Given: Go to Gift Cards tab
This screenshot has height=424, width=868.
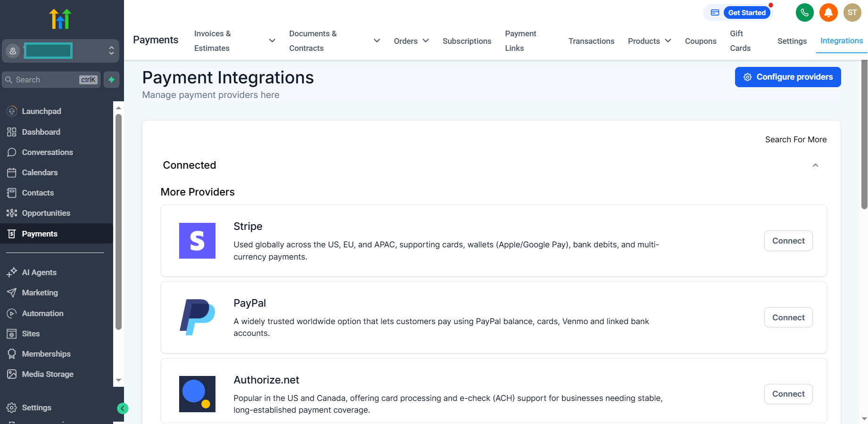Looking at the screenshot, I should (740, 41).
